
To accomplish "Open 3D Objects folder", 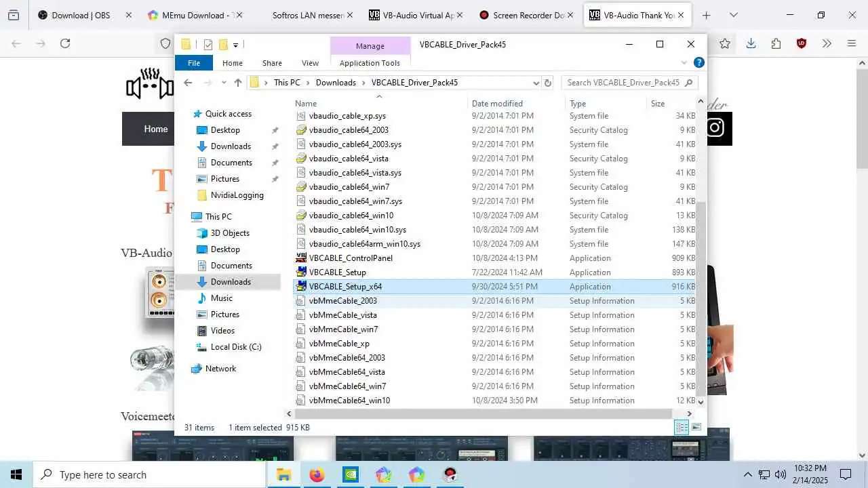I will tap(230, 233).
